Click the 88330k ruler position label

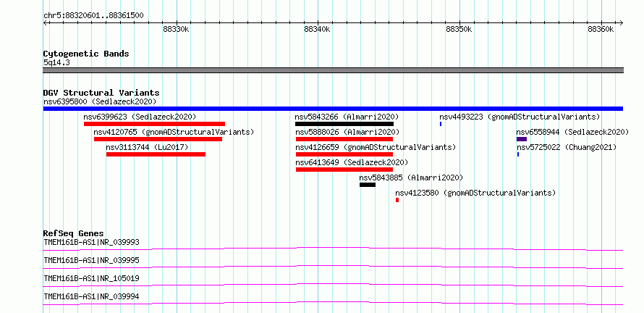click(x=176, y=29)
